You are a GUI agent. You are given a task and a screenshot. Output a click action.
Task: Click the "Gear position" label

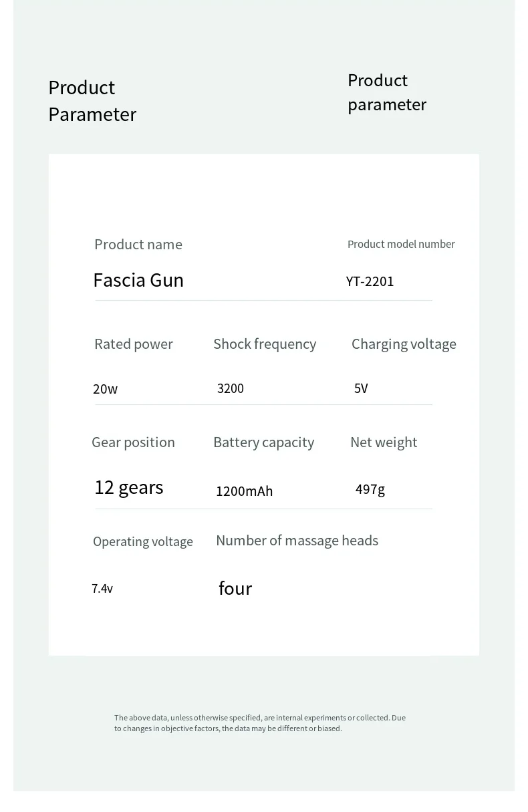(133, 442)
